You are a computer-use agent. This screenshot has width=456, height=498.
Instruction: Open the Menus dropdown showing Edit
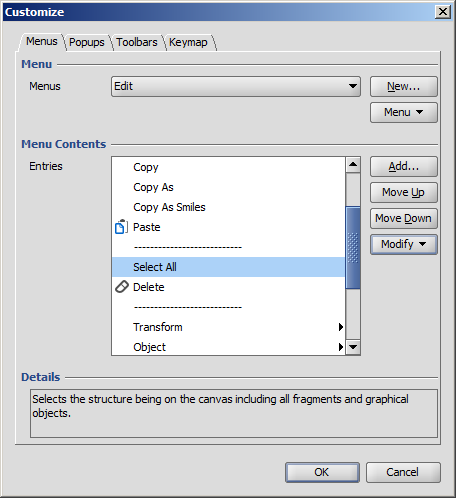pos(236,86)
